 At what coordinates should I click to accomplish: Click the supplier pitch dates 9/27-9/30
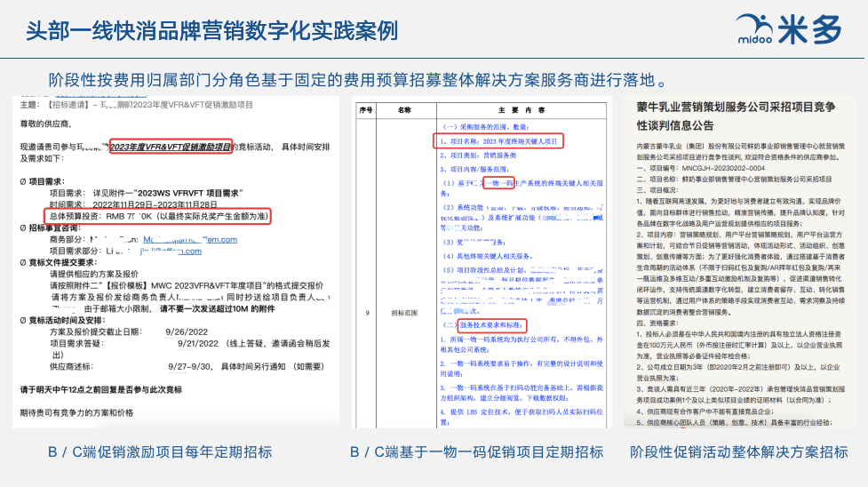pos(190,366)
